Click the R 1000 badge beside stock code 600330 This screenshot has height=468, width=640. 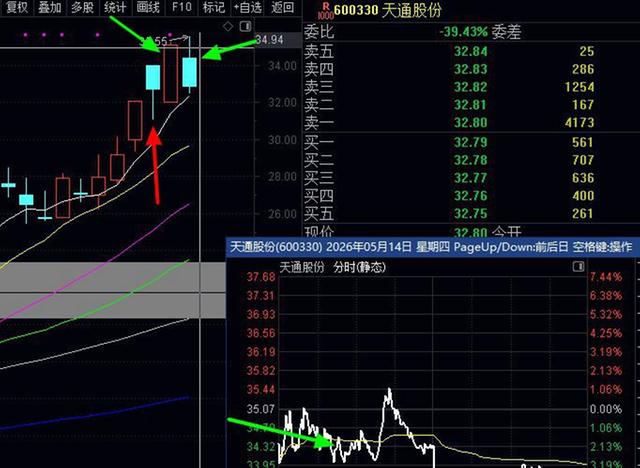(x=325, y=11)
